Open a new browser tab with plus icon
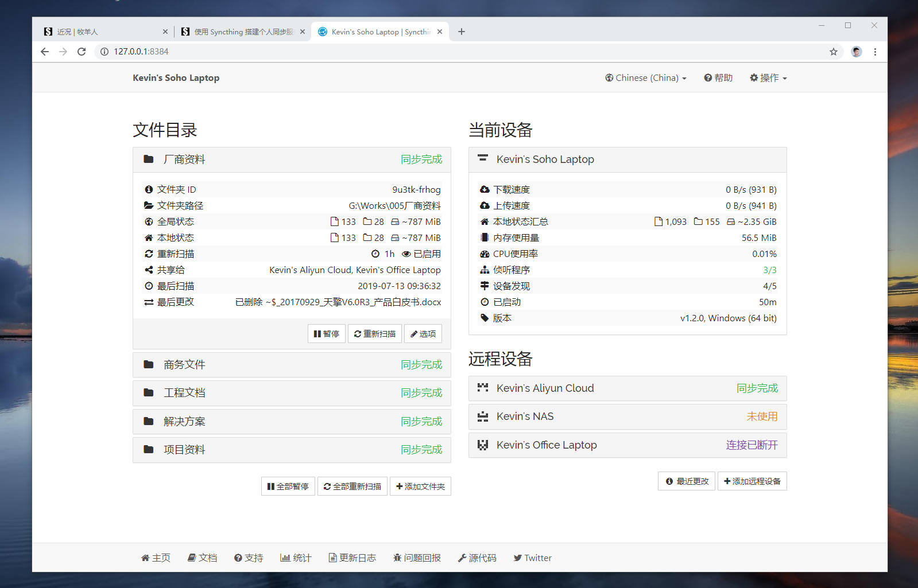The width and height of the screenshot is (918, 588). pyautogui.click(x=462, y=32)
